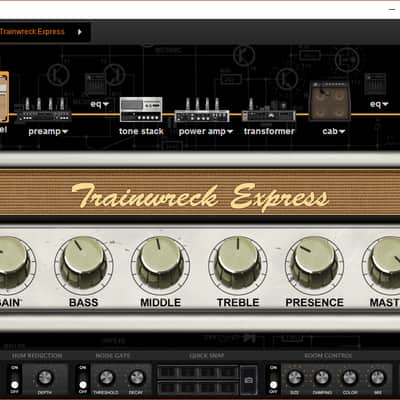Select last Quick Snap slot in bottom row

[228, 388]
